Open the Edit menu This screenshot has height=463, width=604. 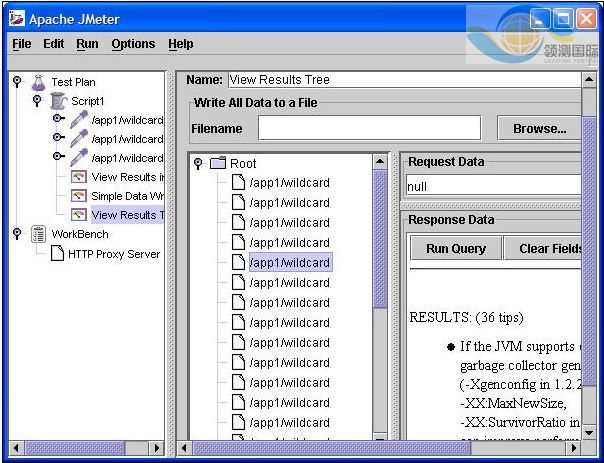coord(54,44)
